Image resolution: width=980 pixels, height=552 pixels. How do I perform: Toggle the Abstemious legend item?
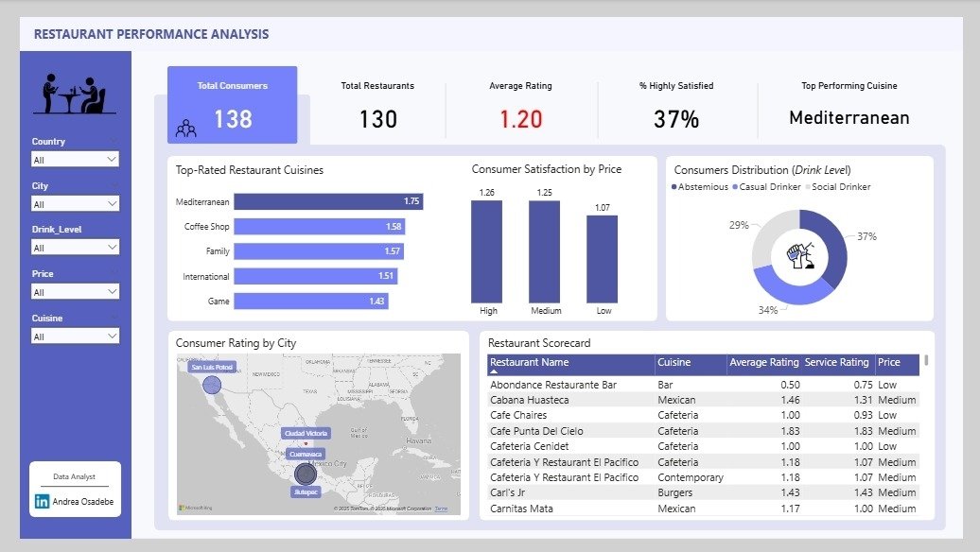click(703, 187)
